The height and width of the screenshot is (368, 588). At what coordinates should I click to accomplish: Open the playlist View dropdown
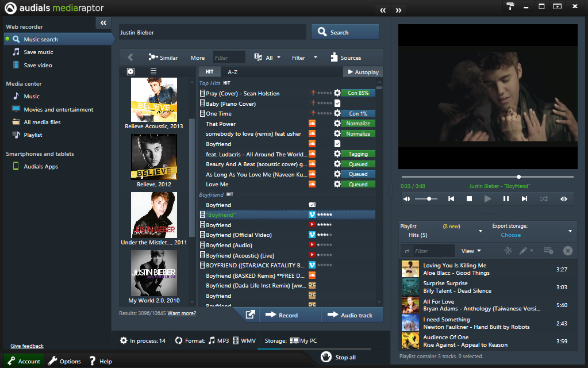pyautogui.click(x=471, y=251)
